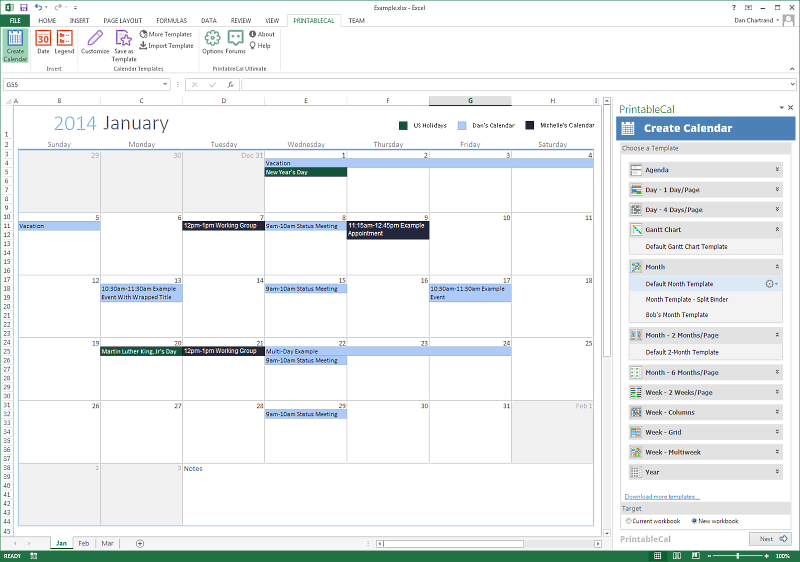The width and height of the screenshot is (800, 562).
Task: Click in the formula bar
Action: click(515, 85)
